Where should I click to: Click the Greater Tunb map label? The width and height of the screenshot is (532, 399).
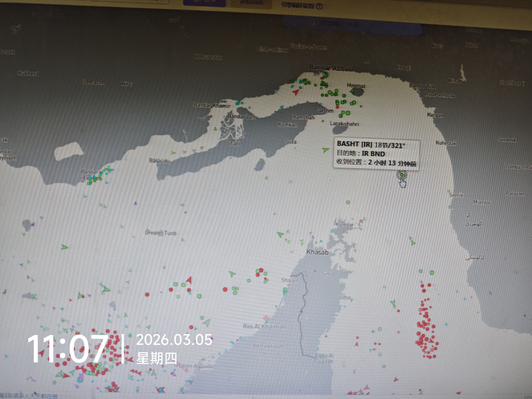click(161, 233)
